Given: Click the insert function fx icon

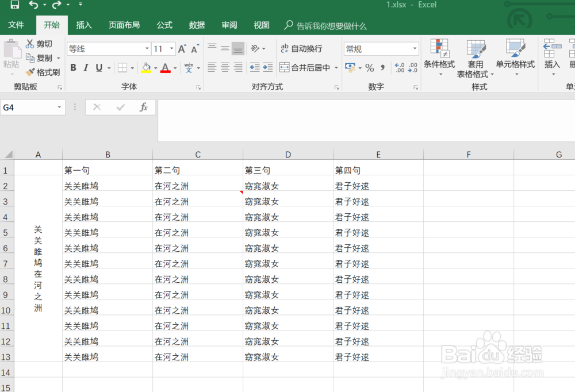Looking at the screenshot, I should pos(144,107).
